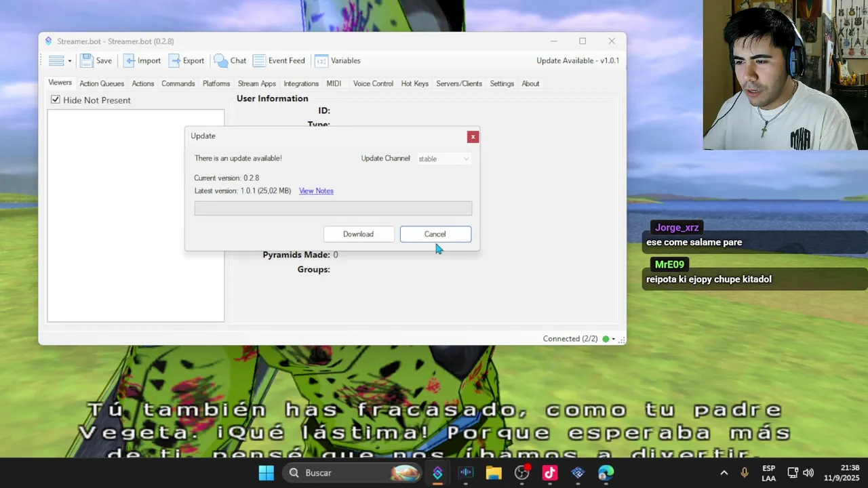868x488 pixels.
Task: Switch to the Actions tab
Action: coord(143,84)
